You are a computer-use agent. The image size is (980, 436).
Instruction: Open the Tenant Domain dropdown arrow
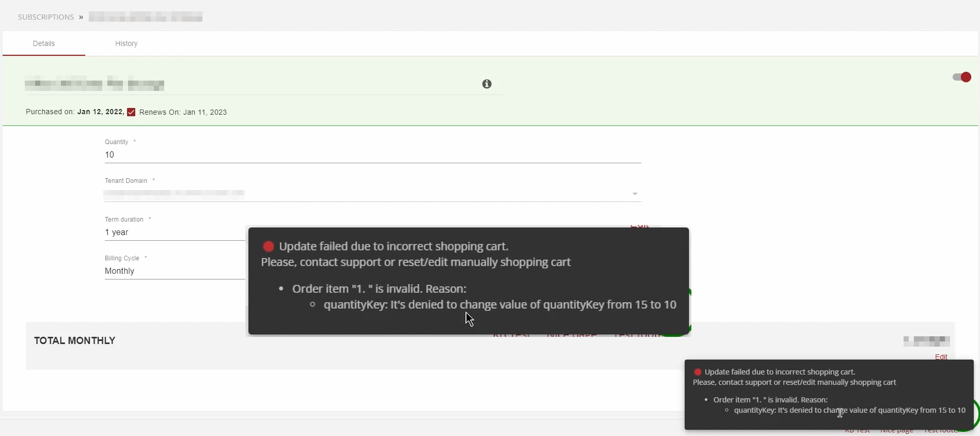(x=635, y=194)
